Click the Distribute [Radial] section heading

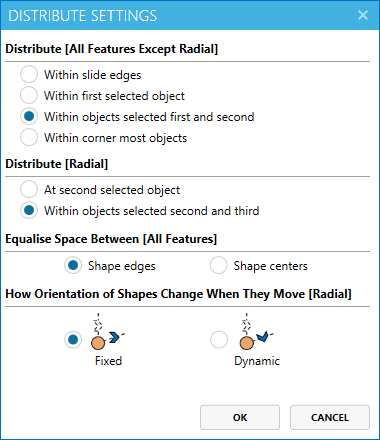[x=57, y=164]
